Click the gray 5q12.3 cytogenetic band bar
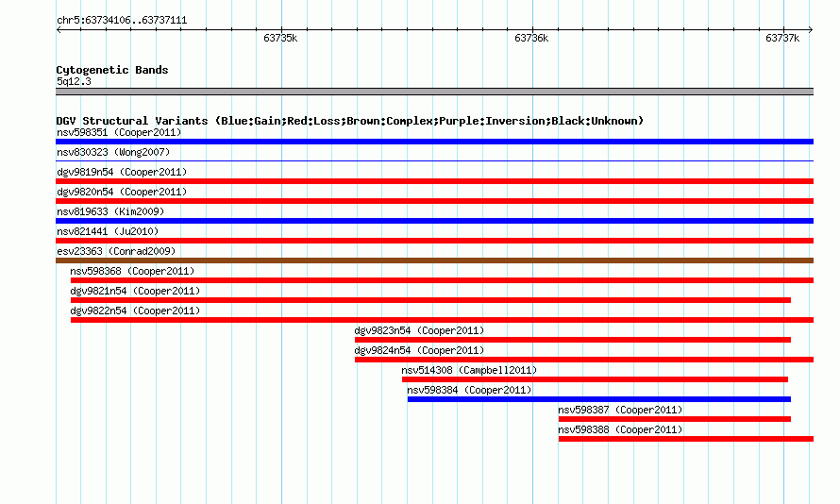Image resolution: width=840 pixels, height=504 pixels. coord(434,92)
